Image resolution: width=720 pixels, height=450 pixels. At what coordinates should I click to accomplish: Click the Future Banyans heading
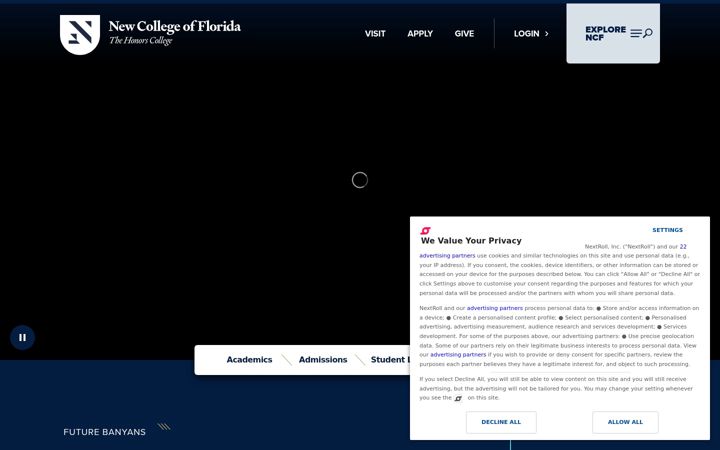pos(105,432)
